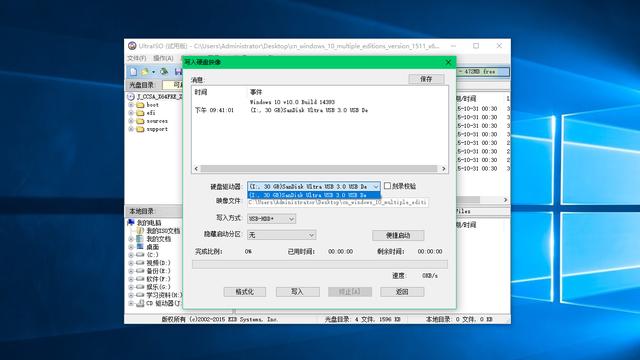Close the 写入硬盘映像 dialog
Viewport: 640px width, 360px height.
(x=448, y=62)
